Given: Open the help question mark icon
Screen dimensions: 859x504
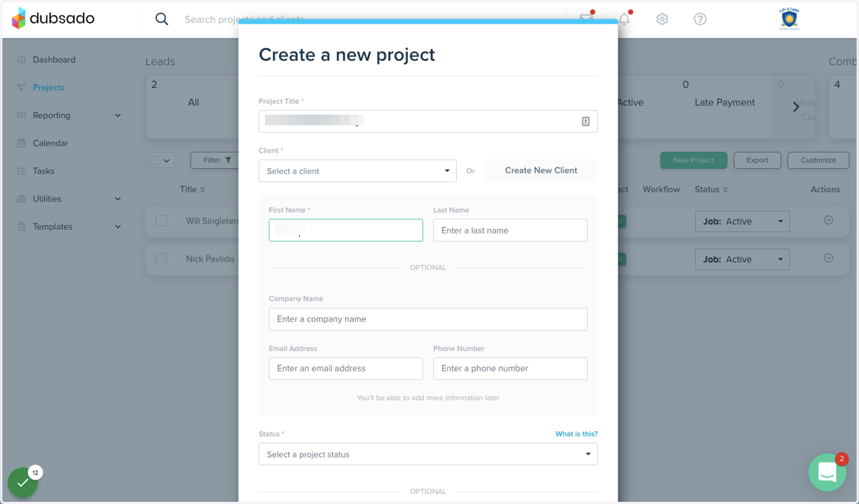Looking at the screenshot, I should pyautogui.click(x=700, y=19).
